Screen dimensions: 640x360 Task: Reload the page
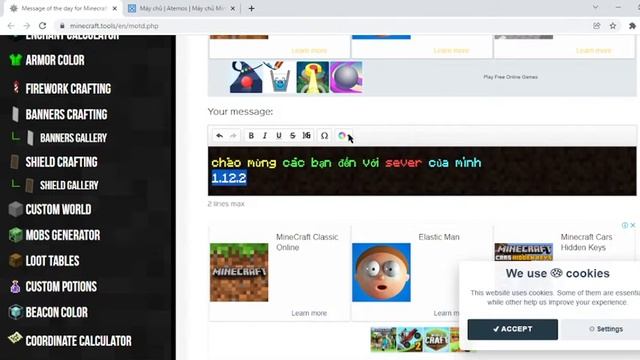point(42,26)
